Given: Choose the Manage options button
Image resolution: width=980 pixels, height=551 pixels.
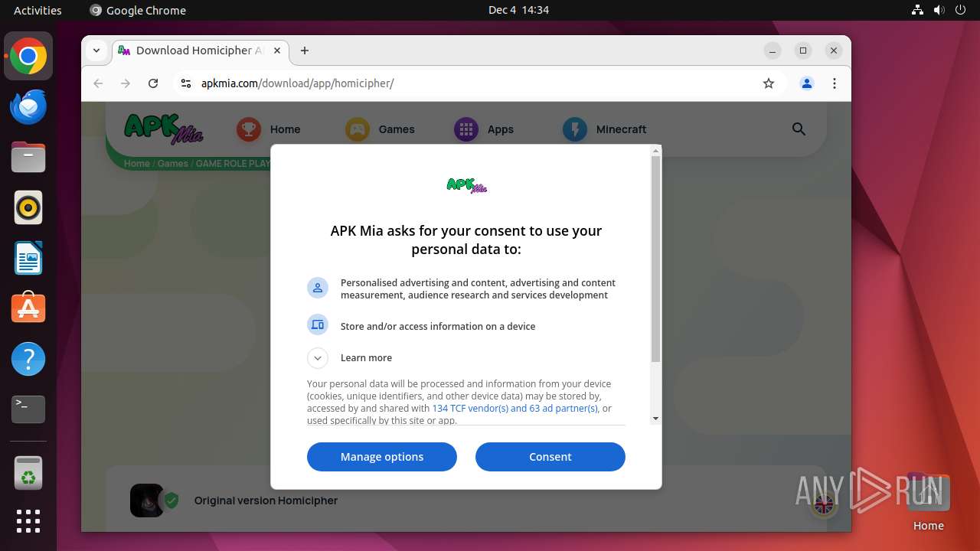Looking at the screenshot, I should click(382, 457).
